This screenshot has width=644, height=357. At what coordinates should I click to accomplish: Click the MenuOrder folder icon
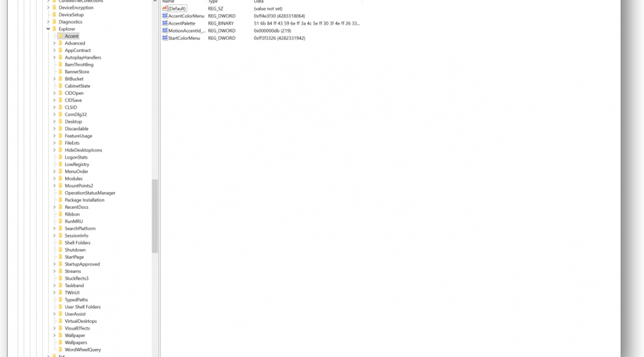tap(60, 172)
